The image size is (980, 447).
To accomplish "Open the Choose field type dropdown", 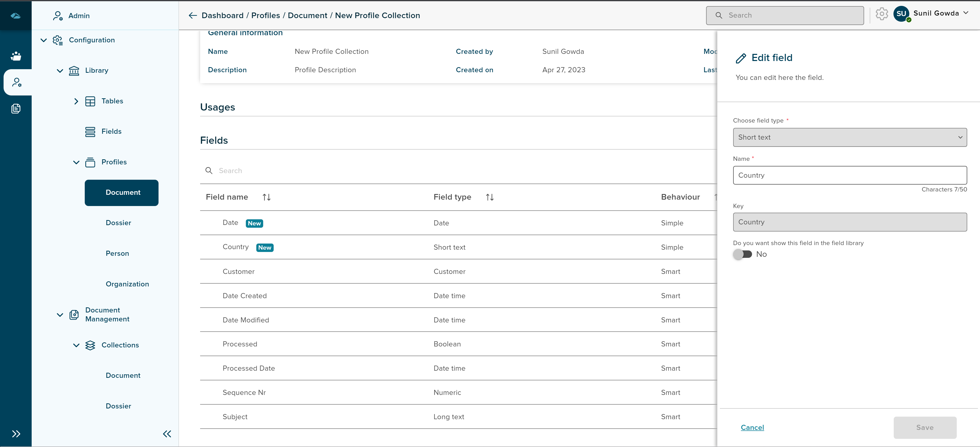I will pos(850,137).
